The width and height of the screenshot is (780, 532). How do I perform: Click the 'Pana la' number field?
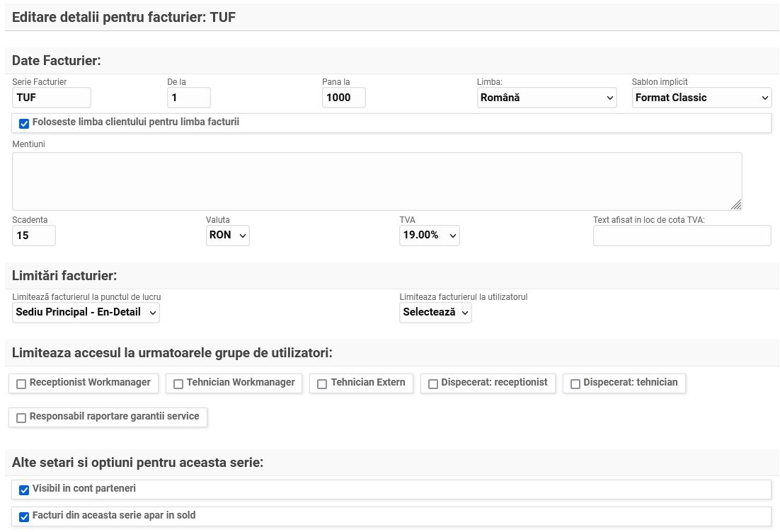click(343, 98)
